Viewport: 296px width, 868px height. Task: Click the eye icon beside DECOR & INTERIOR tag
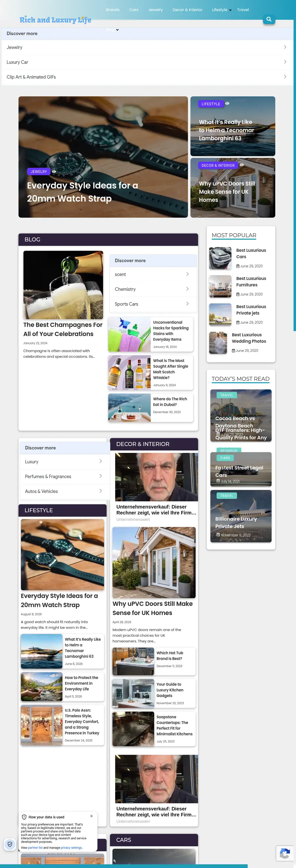[x=241, y=165]
